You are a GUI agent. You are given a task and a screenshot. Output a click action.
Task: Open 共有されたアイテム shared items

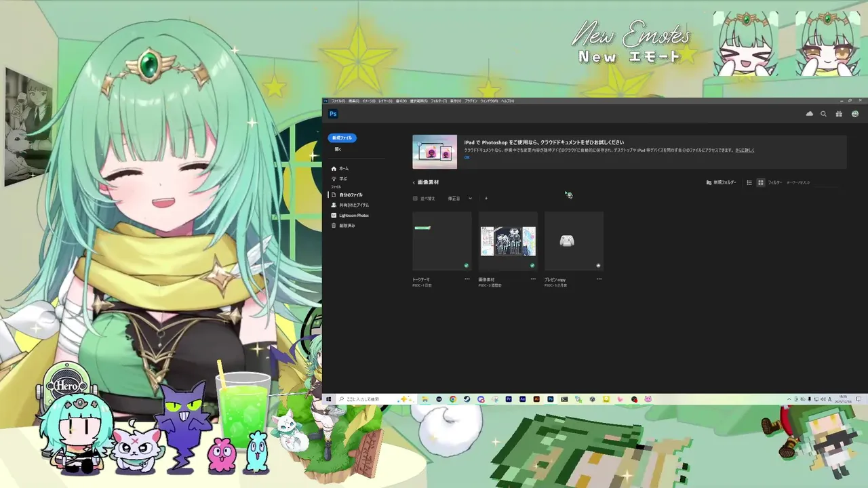pyautogui.click(x=350, y=205)
